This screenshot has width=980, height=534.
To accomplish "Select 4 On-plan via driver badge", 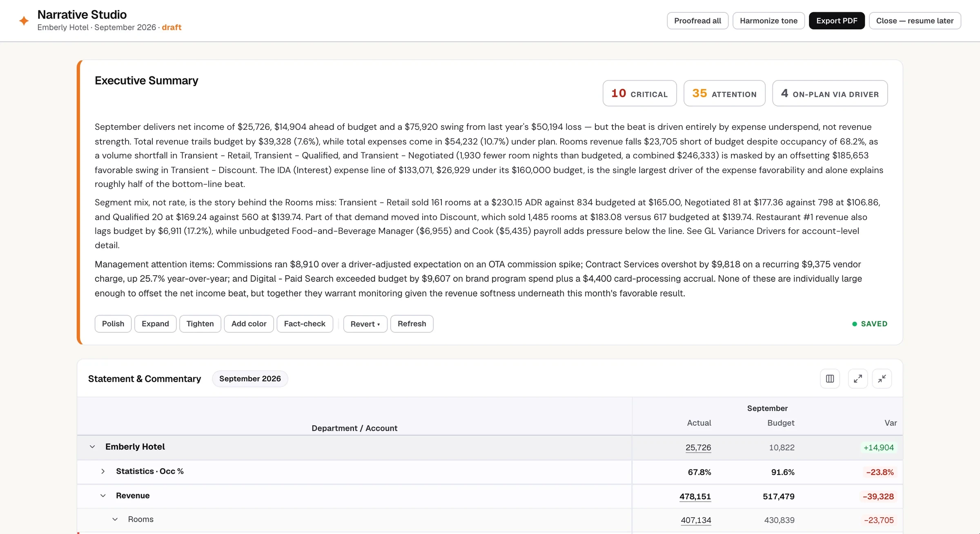I will click(830, 93).
